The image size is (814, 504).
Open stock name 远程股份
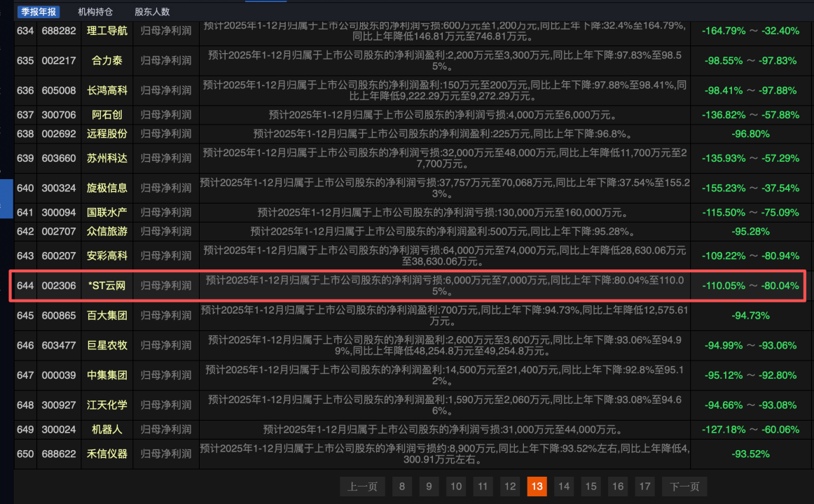tap(107, 134)
